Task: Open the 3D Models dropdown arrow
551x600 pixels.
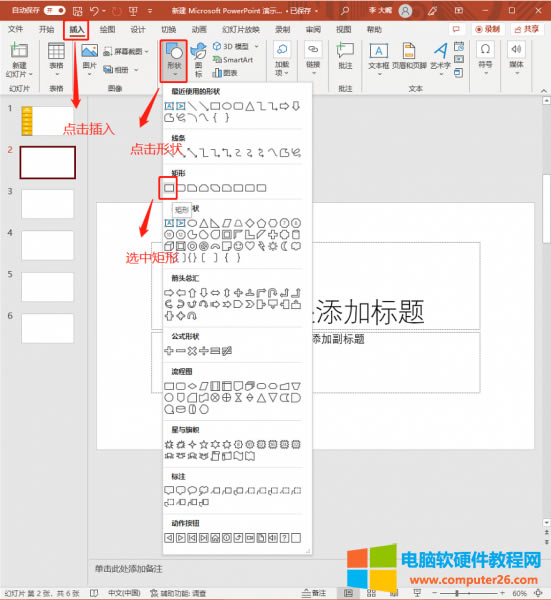Action: [256, 47]
